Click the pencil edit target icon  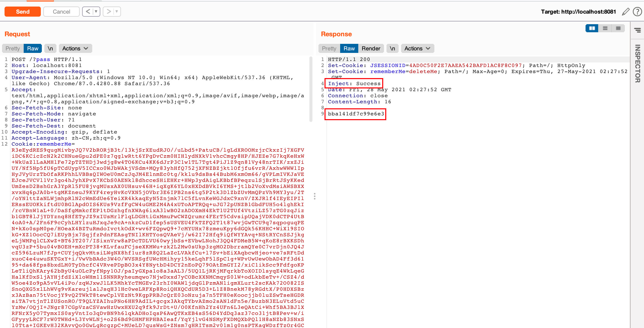pyautogui.click(x=626, y=12)
